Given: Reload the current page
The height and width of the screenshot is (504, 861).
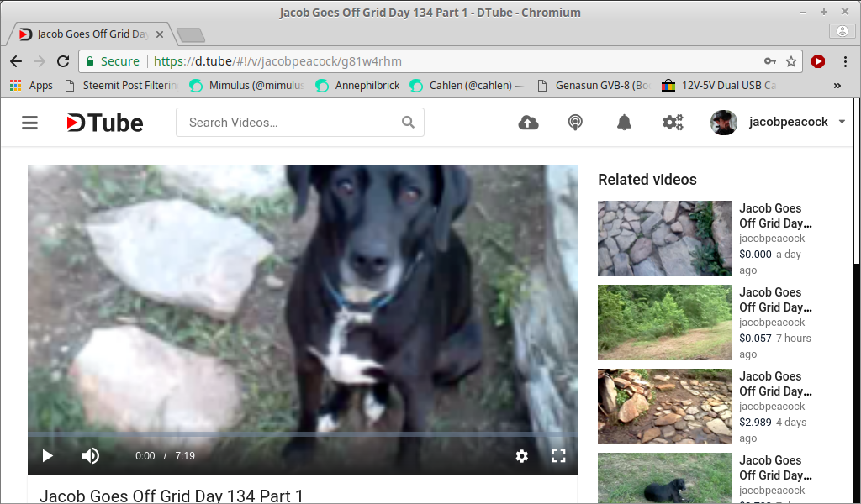Looking at the screenshot, I should tap(63, 61).
